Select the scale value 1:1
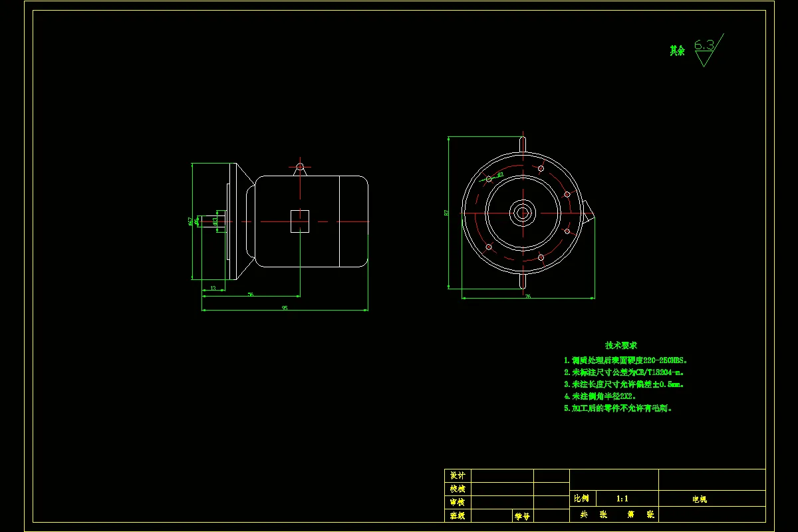 (x=623, y=498)
